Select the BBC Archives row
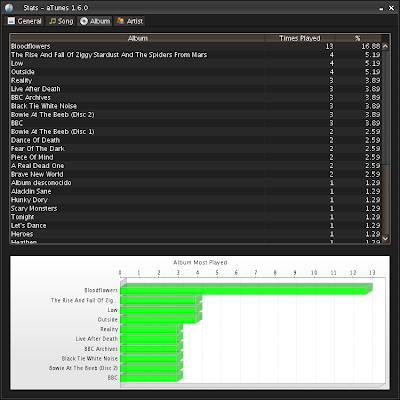This screenshot has height=400, width=400. 196,98
